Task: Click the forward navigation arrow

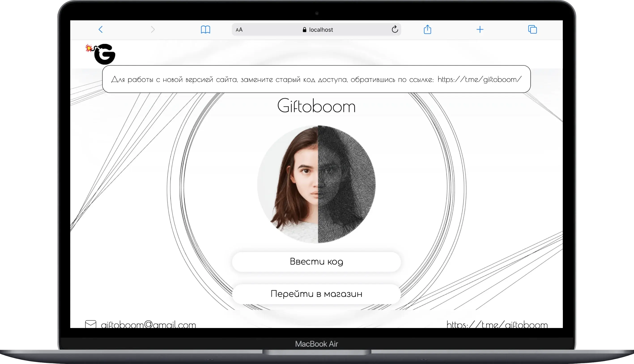Action: pyautogui.click(x=153, y=30)
